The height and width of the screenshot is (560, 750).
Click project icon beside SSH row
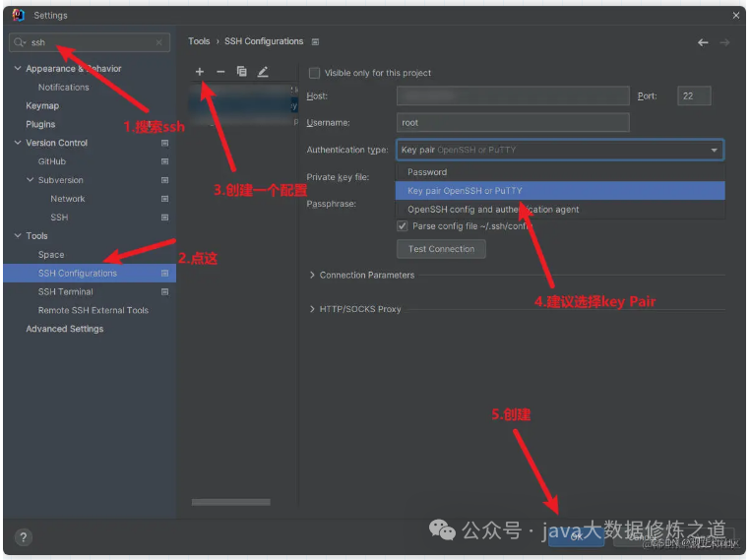click(164, 218)
